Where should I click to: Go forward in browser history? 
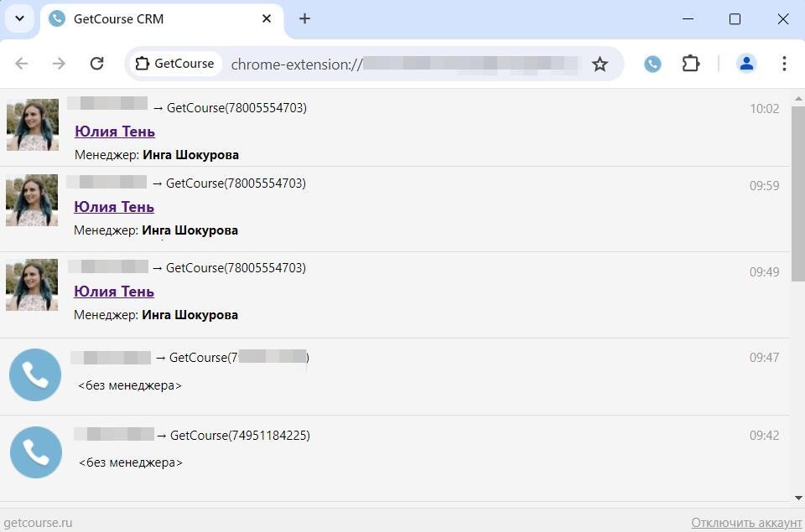click(59, 64)
